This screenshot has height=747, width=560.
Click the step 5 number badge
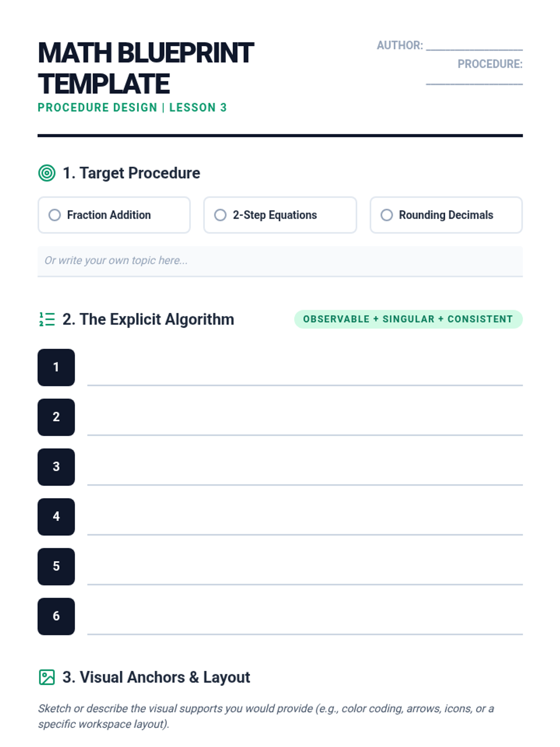[x=56, y=566]
